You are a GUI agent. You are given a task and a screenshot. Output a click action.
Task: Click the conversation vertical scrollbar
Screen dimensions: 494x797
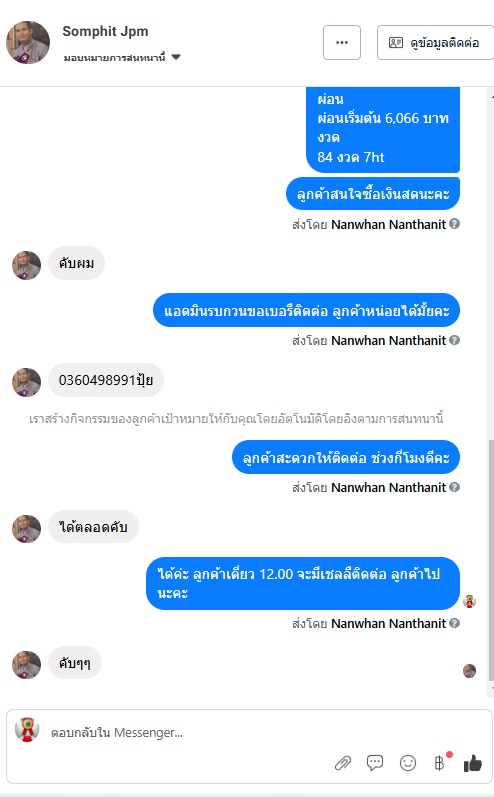[x=491, y=559]
